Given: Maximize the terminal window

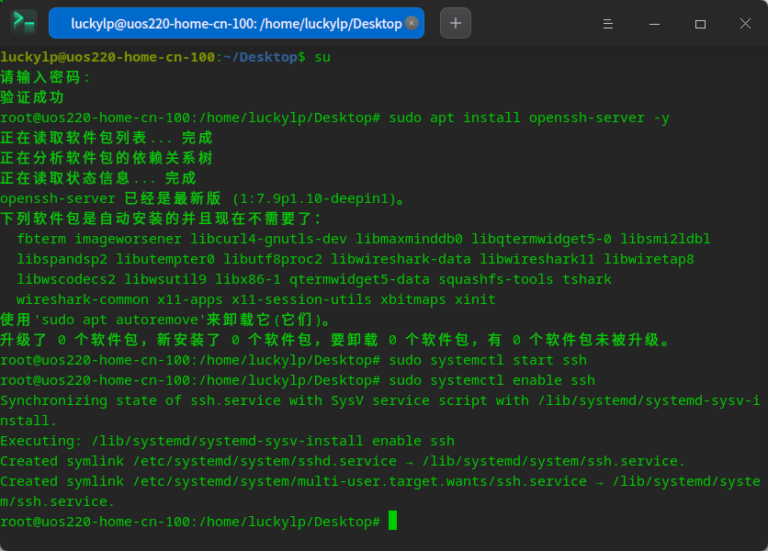Looking at the screenshot, I should coord(700,23).
